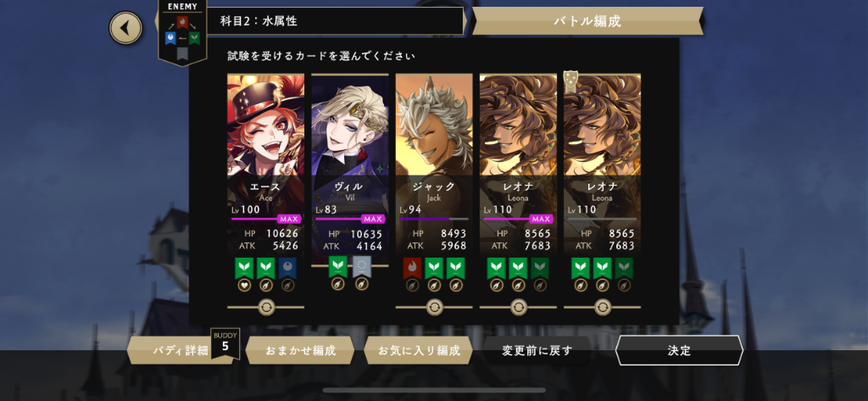868x401 pixels.
Task: Open the バトル編成 tab
Action: click(587, 21)
